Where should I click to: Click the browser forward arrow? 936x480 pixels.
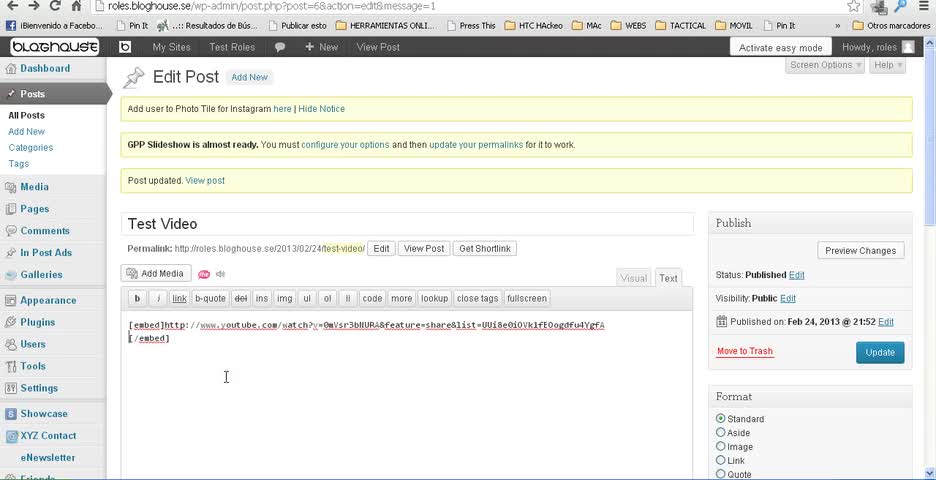(x=33, y=6)
